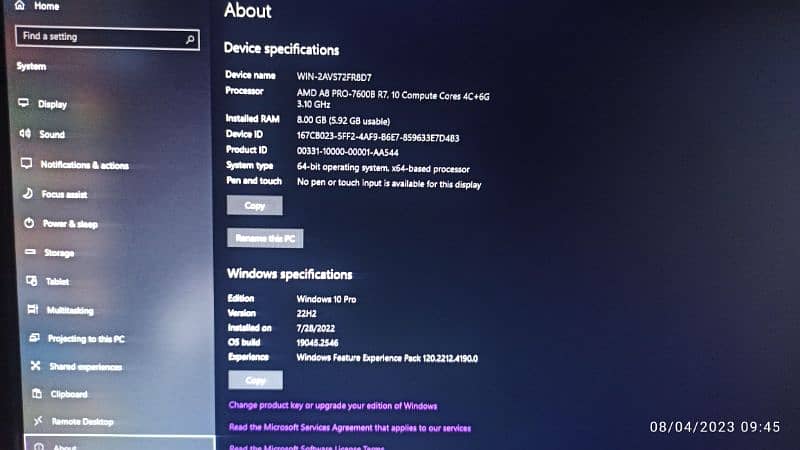
Task: Open Change product key or upgrade link
Action: point(333,406)
